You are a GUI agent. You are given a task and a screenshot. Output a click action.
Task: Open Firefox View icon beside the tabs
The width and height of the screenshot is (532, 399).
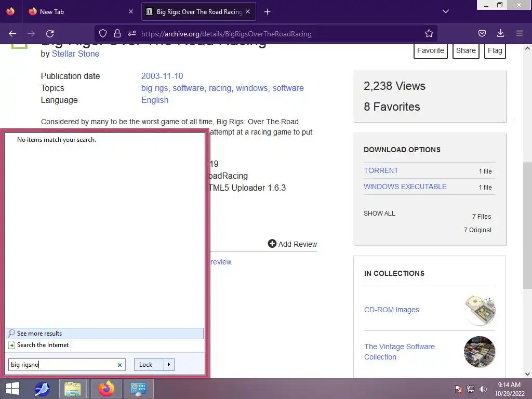10,11
